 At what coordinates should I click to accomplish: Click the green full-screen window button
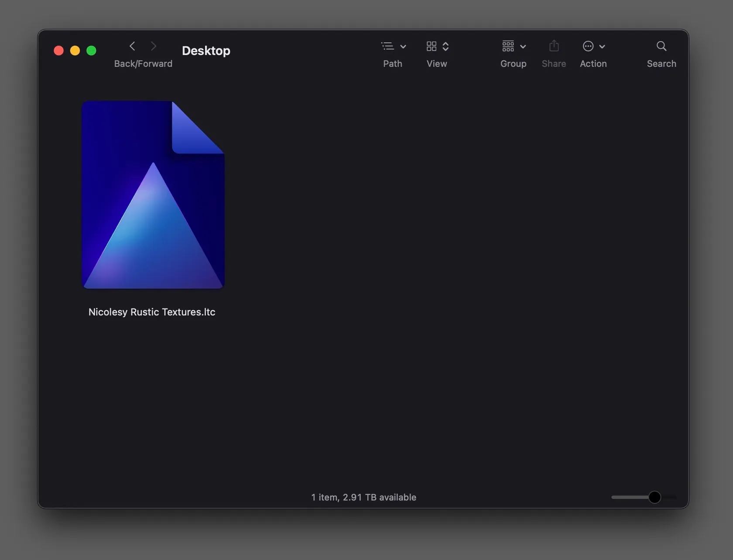(91, 51)
